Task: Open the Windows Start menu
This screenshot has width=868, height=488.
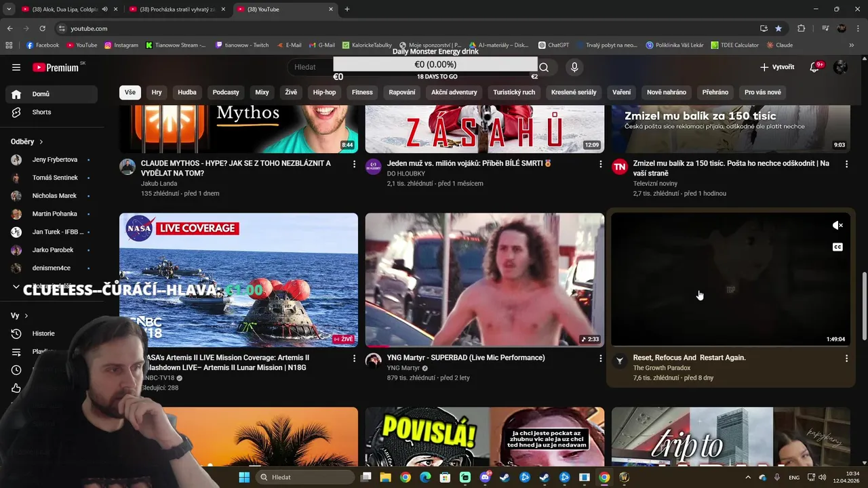Action: (x=244, y=477)
